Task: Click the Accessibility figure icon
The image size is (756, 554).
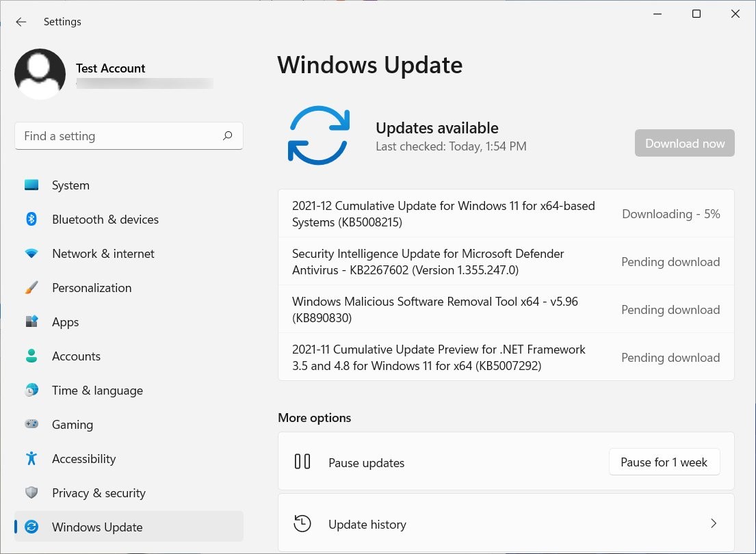Action: point(31,459)
